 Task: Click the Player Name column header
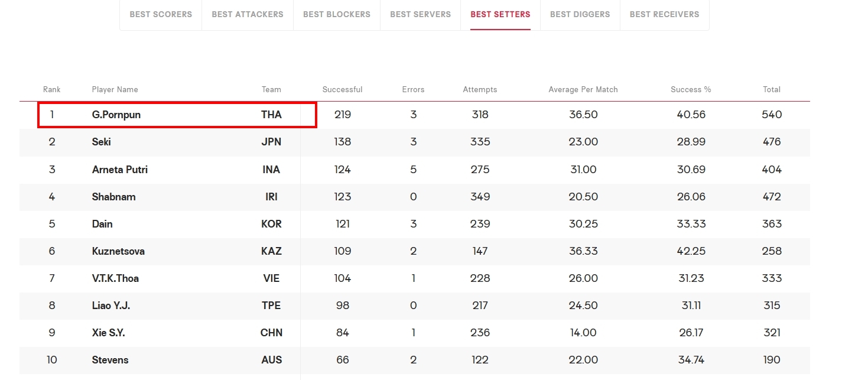115,90
